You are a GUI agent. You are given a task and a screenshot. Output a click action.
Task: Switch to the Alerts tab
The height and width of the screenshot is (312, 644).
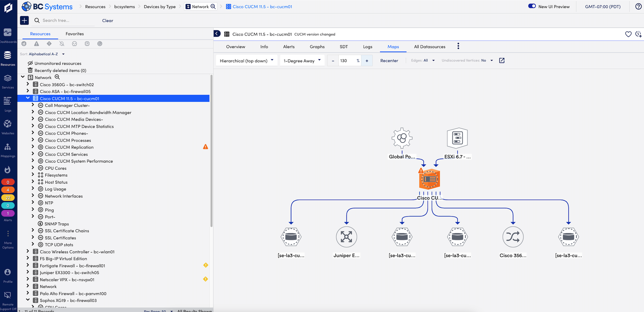pos(289,47)
